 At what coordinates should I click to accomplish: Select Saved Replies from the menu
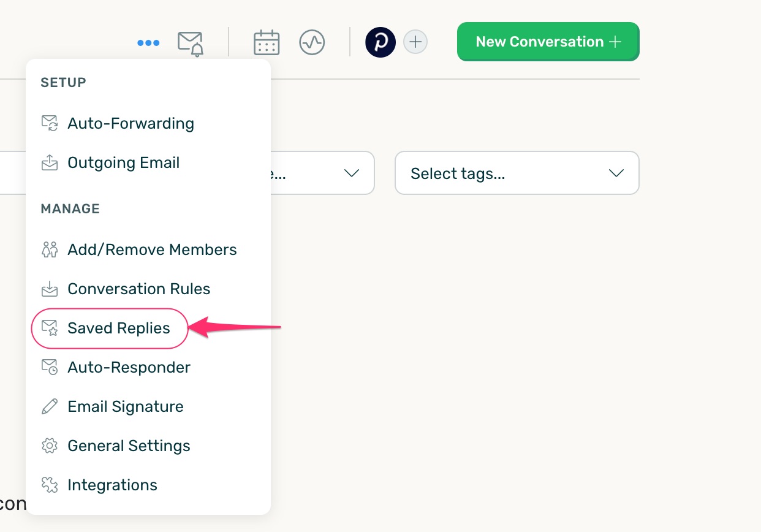click(x=119, y=329)
